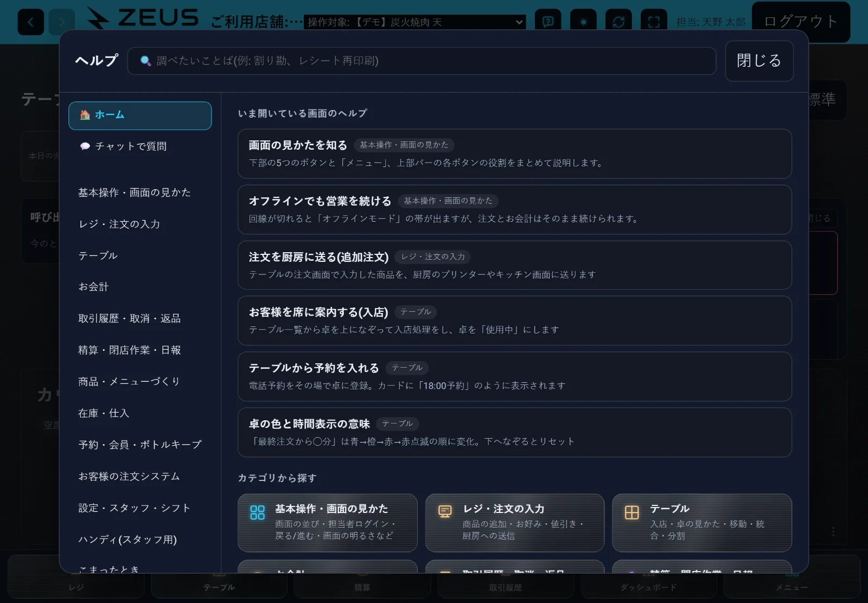Click the refresh sync icon
Screen dimensions: 868x603
[x=618, y=22]
